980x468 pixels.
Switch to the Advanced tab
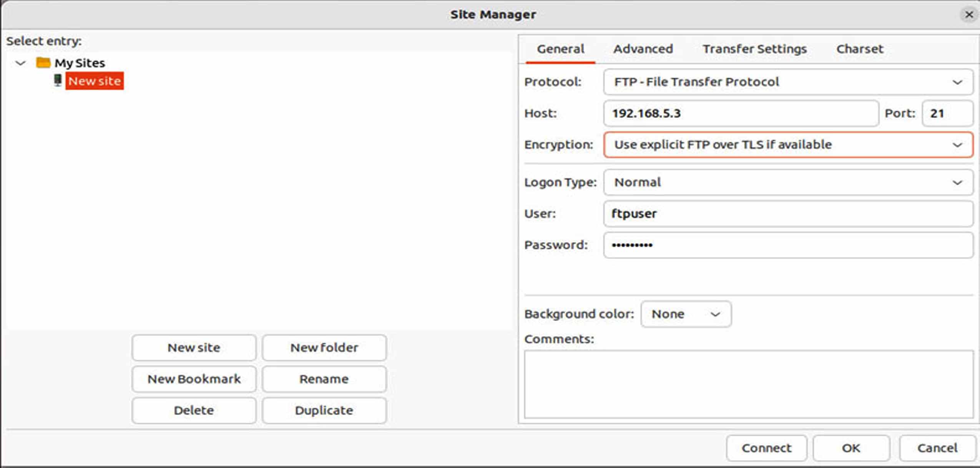[643, 49]
